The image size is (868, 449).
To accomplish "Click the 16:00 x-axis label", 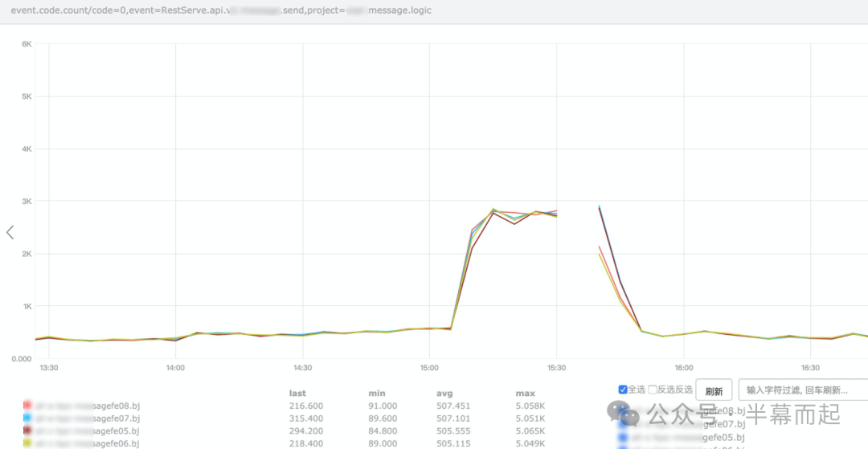I will click(x=684, y=368).
